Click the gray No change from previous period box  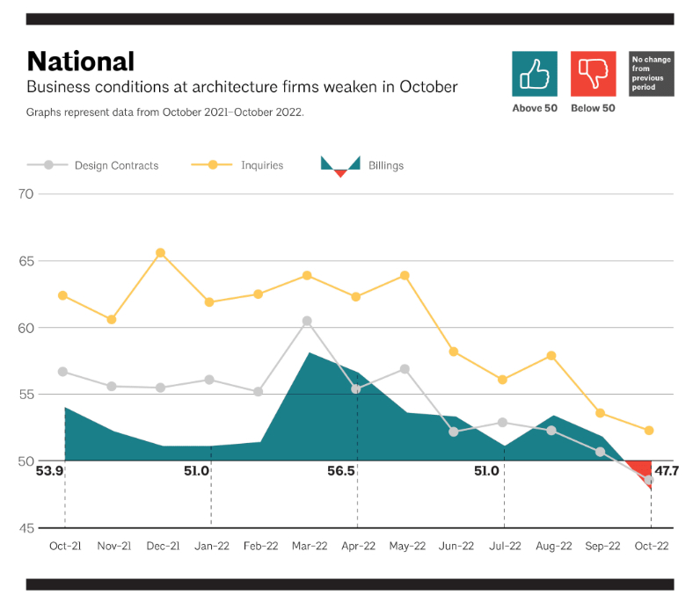coord(652,74)
